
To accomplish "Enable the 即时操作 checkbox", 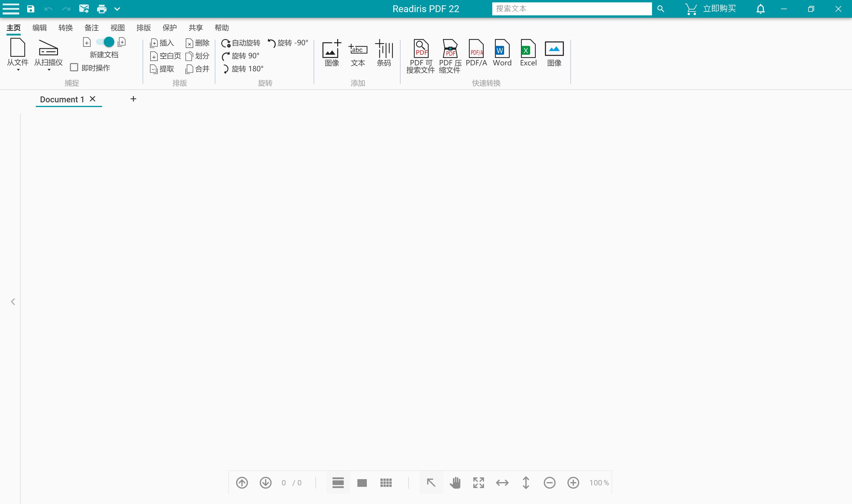I will pos(74,67).
